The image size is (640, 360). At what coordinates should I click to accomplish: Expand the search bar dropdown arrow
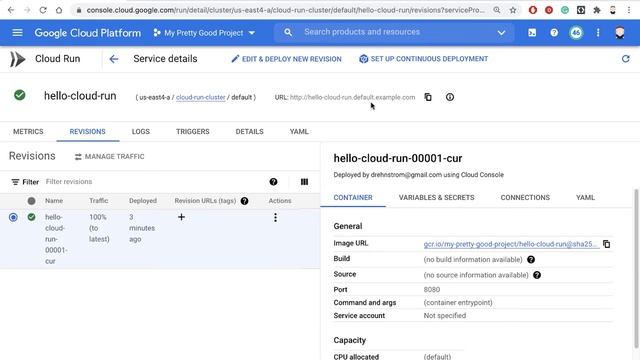pos(501,33)
